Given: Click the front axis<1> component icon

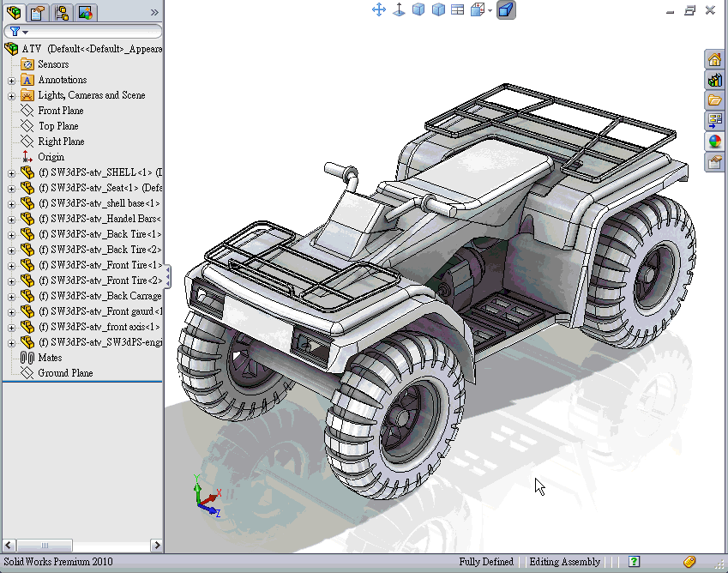Looking at the screenshot, I should (27, 327).
